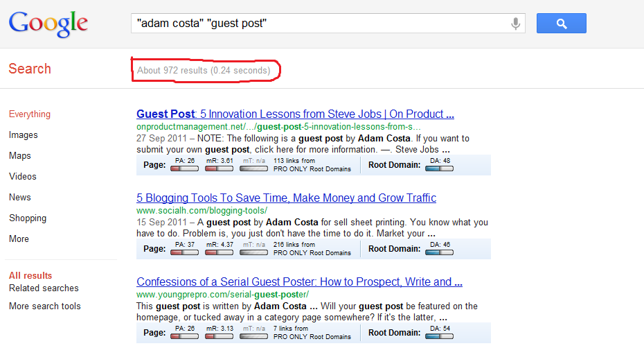The width and height of the screenshot is (644, 355).
Task: Switch to Videos results
Action: tap(23, 177)
